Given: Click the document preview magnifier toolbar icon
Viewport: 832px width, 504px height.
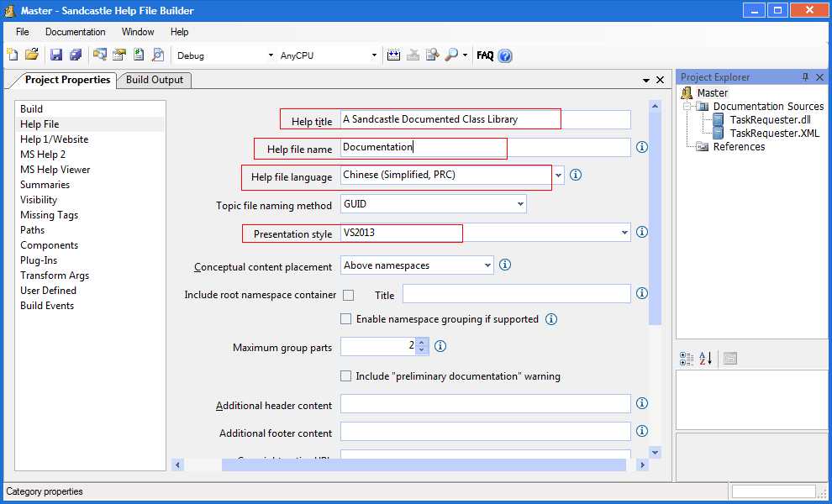Looking at the screenshot, I should [158, 55].
